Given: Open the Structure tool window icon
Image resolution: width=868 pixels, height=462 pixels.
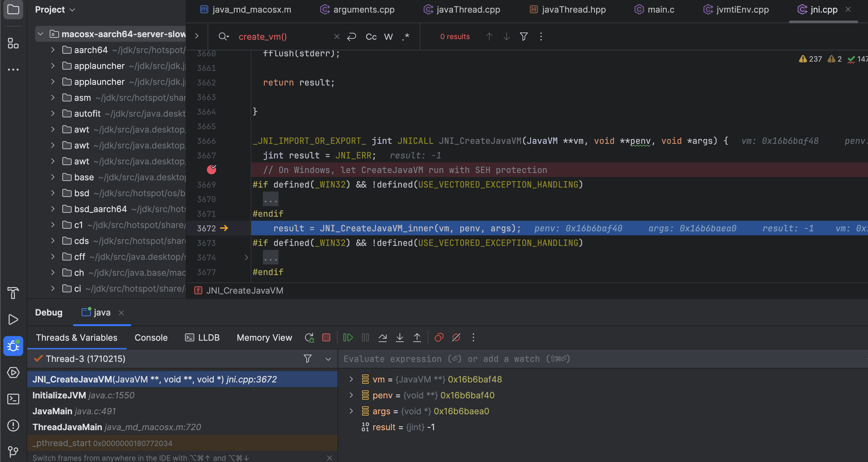Looking at the screenshot, I should click(x=13, y=43).
